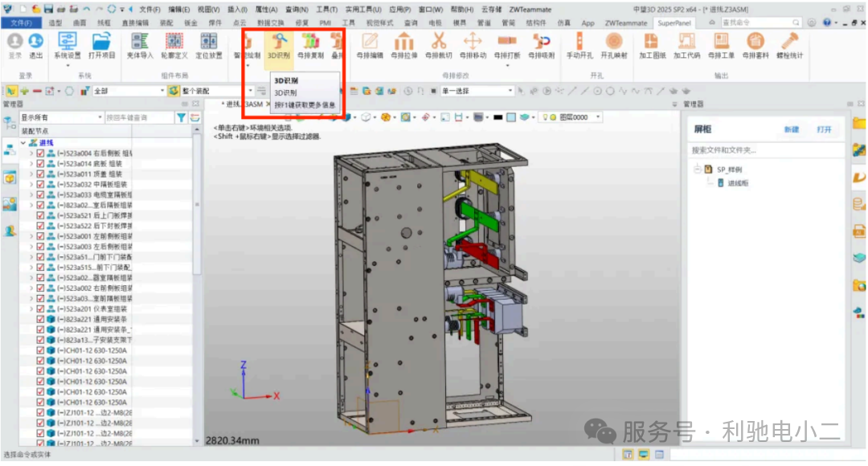
Task: Expand the 523a002 右前侧板 tree node
Action: pyautogui.click(x=31, y=288)
